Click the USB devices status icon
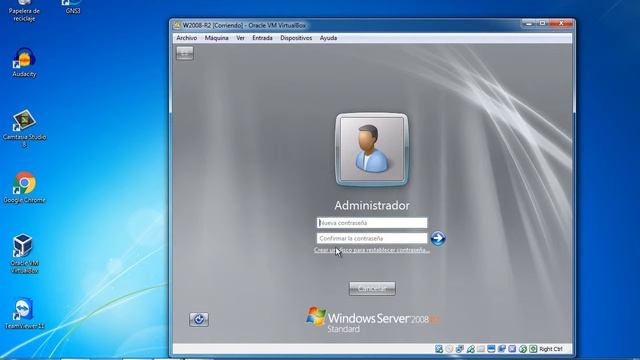 (x=471, y=349)
